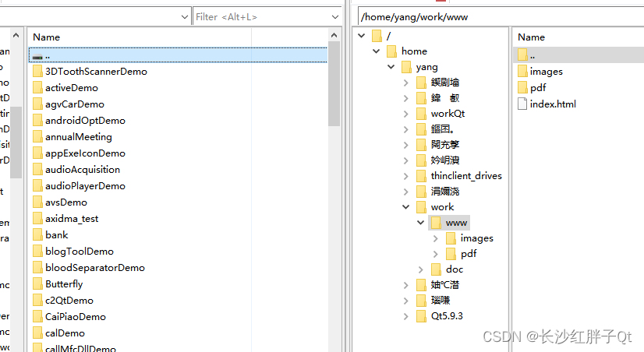Expand the images subfolder under www

[435, 238]
